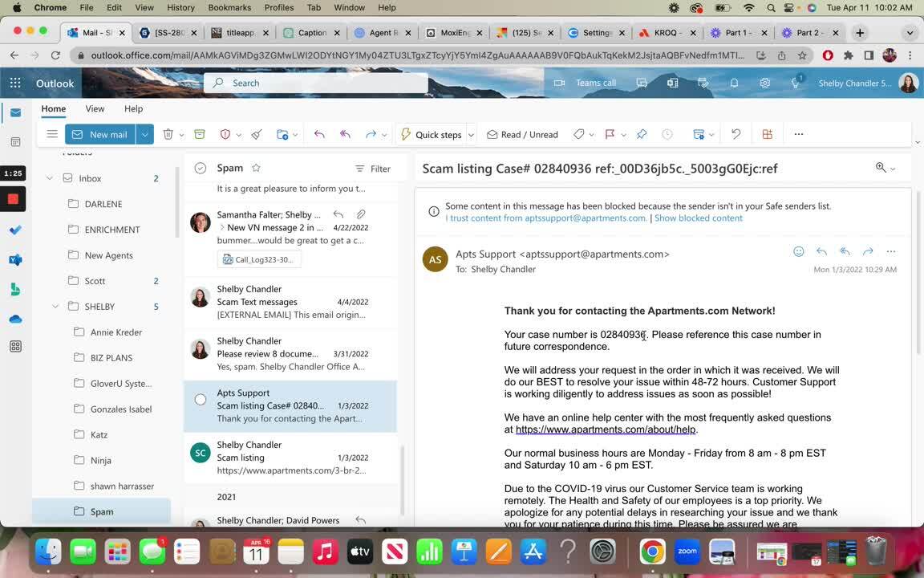Click Show blocked content link
Image resolution: width=924 pixels, height=578 pixels.
pos(698,218)
